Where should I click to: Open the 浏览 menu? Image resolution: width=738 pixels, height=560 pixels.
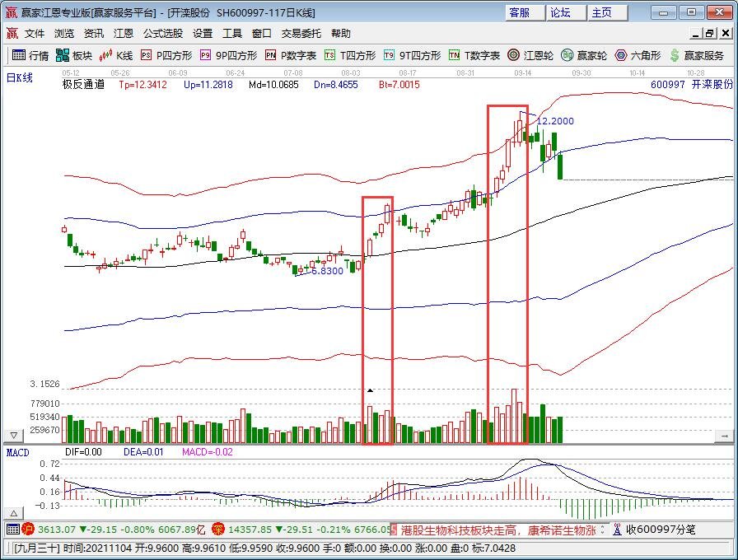tap(64, 34)
